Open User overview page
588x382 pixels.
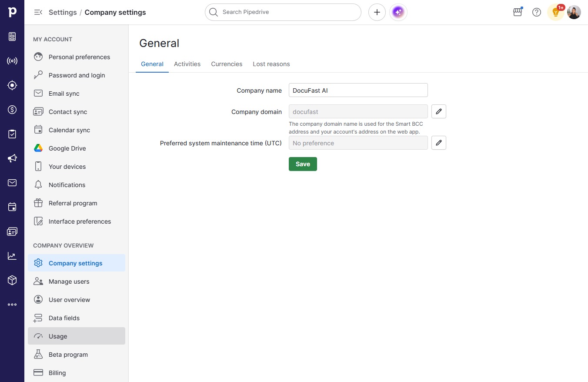click(77, 300)
